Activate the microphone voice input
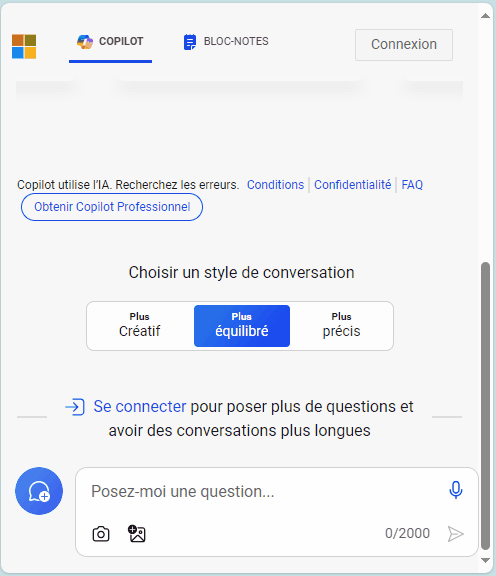The height and width of the screenshot is (576, 496). (x=456, y=490)
